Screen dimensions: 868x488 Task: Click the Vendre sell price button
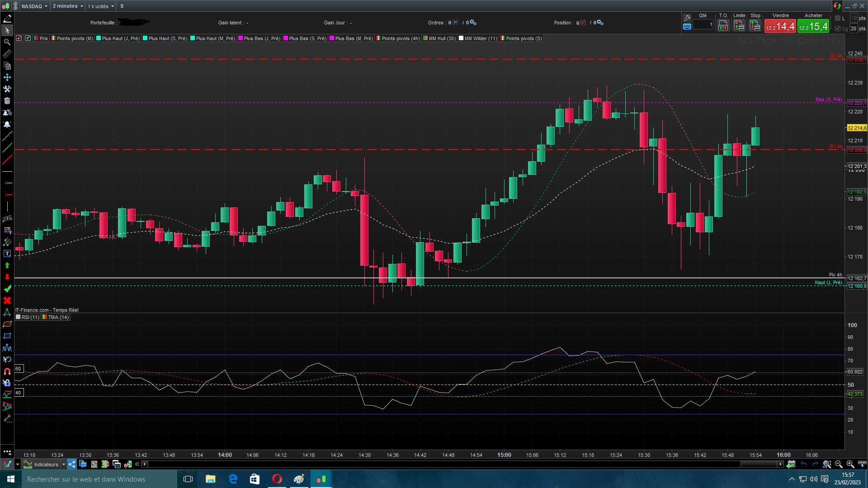[x=780, y=27]
